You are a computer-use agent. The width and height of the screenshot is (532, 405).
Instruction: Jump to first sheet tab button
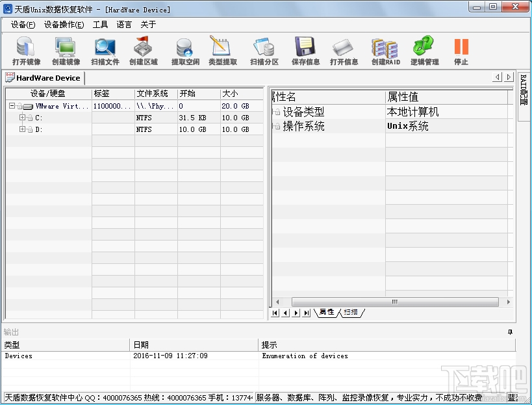(275, 313)
